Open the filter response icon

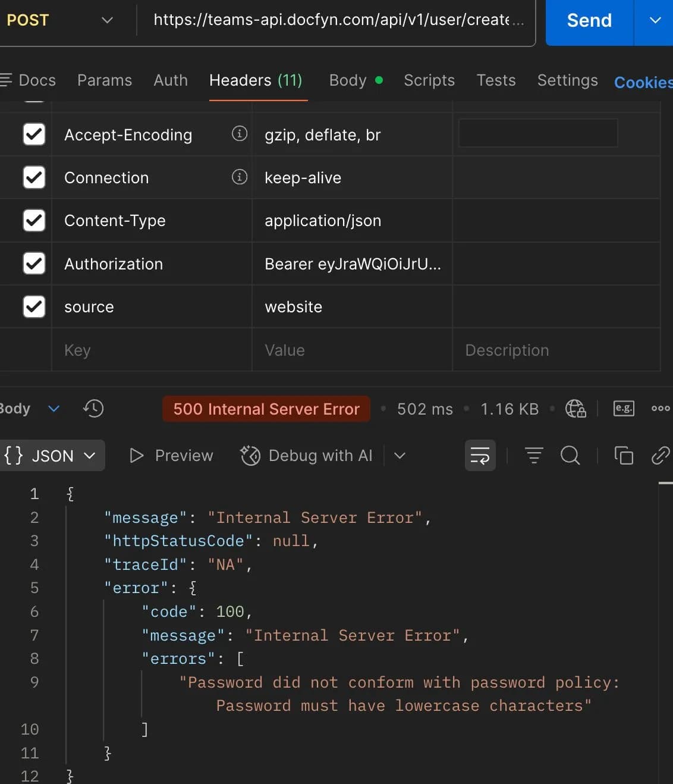(534, 456)
